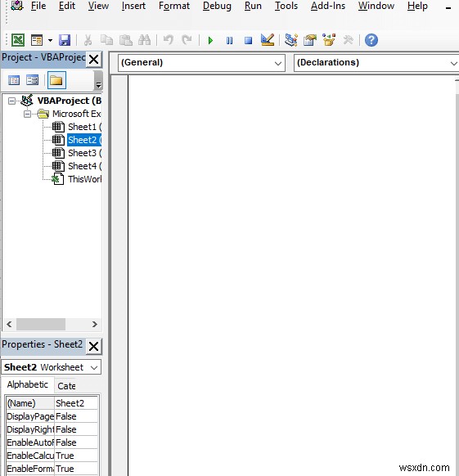This screenshot has height=476, width=459.
Task: Click the Project panel horizontal scrollbar right arrow
Action: [x=95, y=324]
